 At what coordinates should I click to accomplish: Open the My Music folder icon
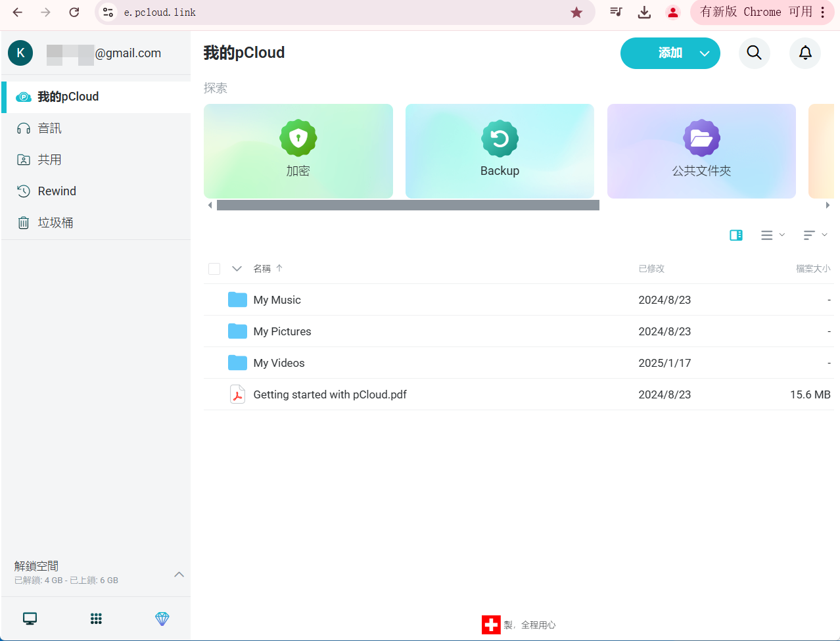pyautogui.click(x=237, y=300)
